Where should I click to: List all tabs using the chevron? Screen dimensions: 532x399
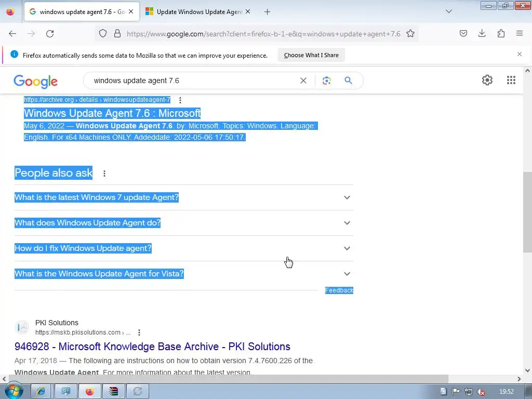tap(449, 11)
